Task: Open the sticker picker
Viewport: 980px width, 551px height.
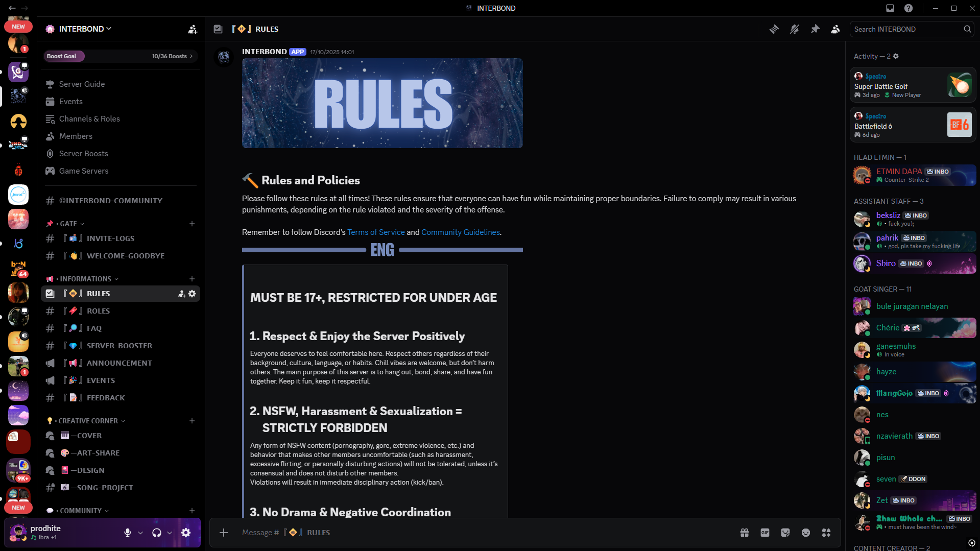Action: [x=785, y=533]
